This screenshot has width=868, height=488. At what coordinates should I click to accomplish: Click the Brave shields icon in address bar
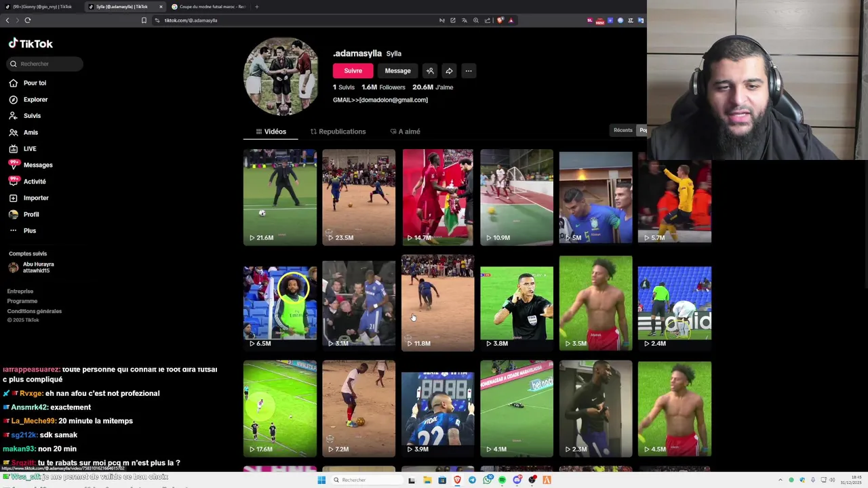(500, 20)
